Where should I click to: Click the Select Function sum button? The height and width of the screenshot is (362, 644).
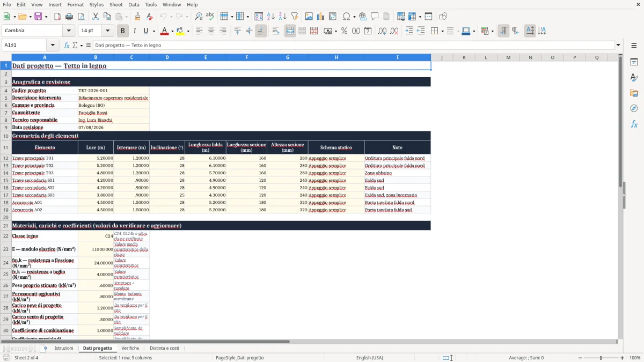click(76, 45)
